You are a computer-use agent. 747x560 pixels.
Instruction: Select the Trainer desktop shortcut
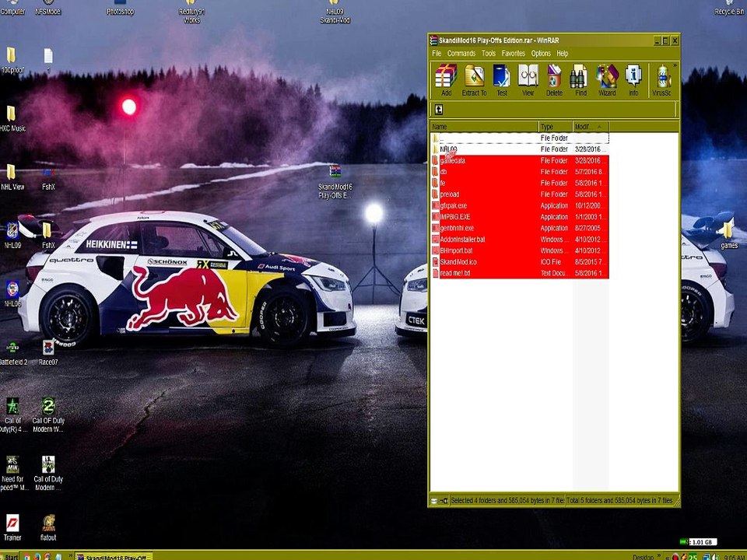(x=12, y=528)
